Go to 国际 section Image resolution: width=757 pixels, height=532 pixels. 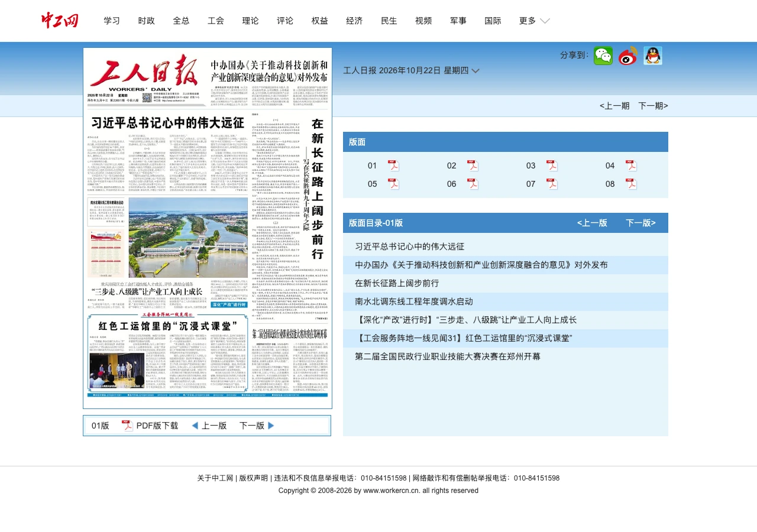point(493,21)
